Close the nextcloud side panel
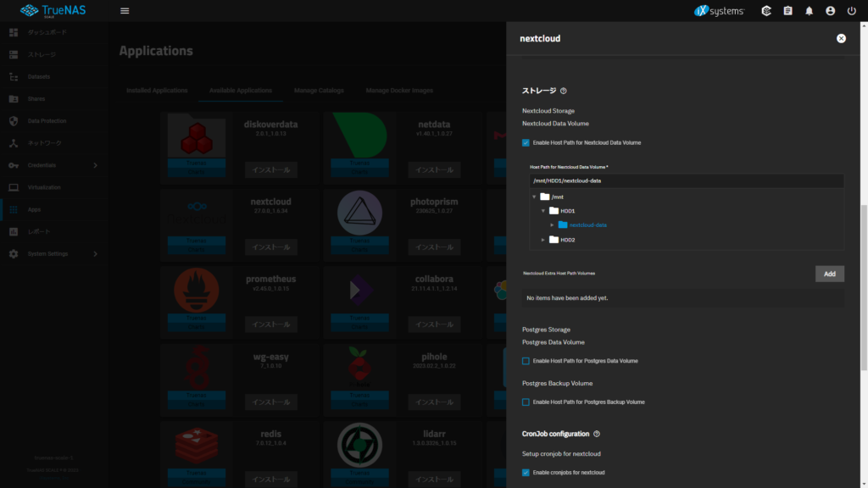The width and height of the screenshot is (868, 488). click(841, 38)
